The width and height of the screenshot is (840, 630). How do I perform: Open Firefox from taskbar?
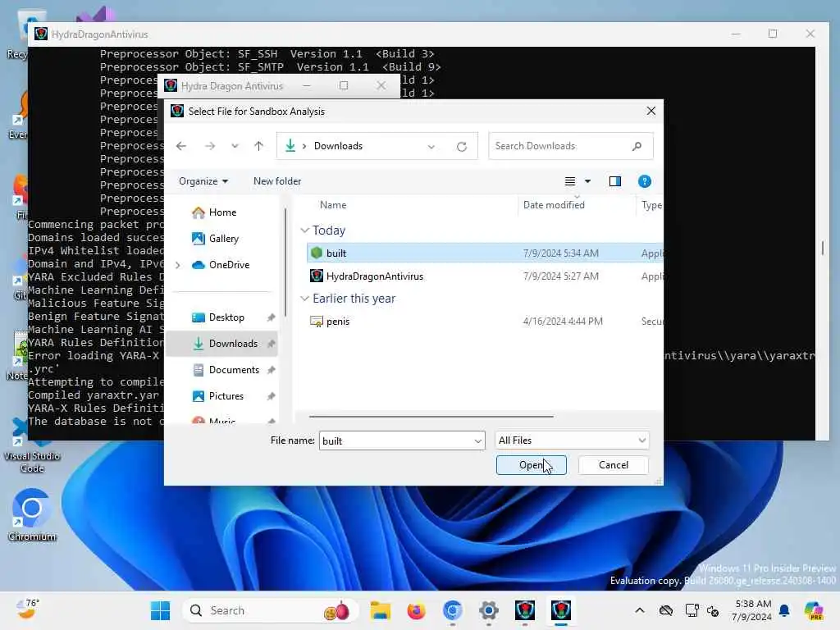point(416,610)
